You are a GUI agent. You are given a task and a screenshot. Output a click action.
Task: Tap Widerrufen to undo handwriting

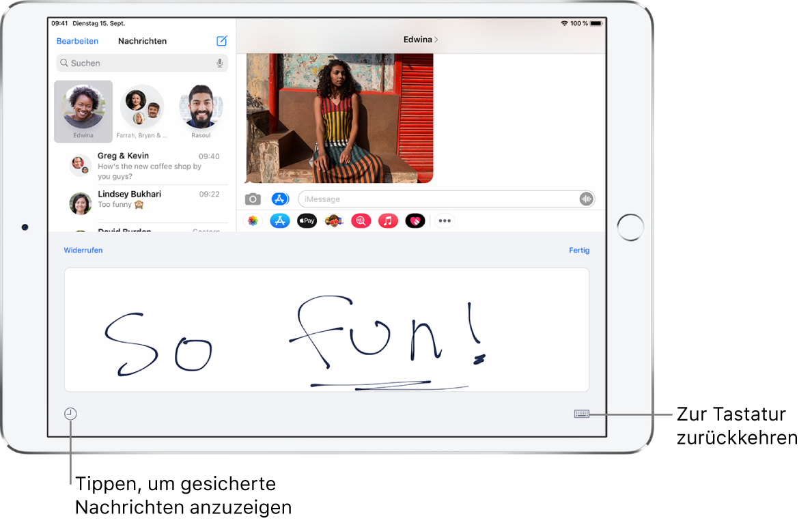coord(83,250)
